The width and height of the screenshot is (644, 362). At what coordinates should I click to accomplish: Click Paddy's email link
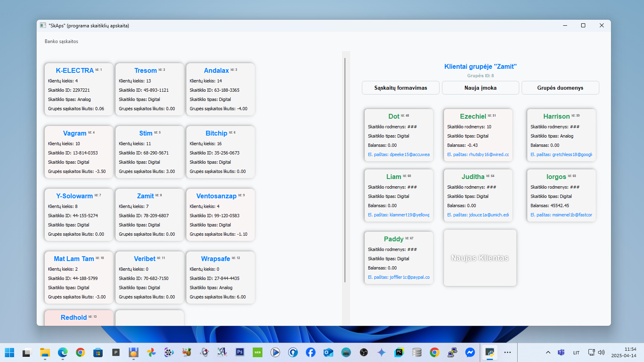pos(398,277)
